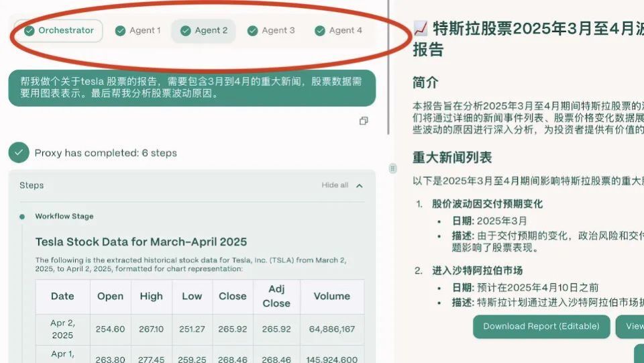This screenshot has width=644, height=363.
Task: Click the 重大新闻列表 section heading
Action: pyautogui.click(x=451, y=158)
